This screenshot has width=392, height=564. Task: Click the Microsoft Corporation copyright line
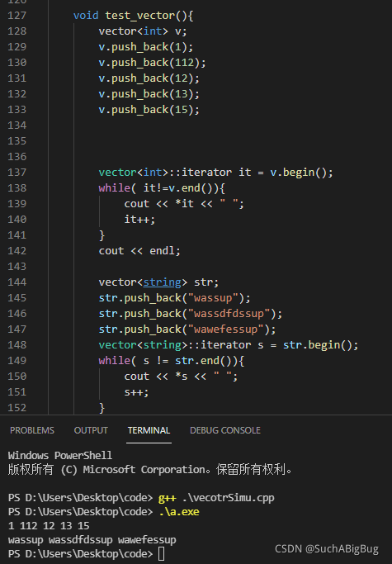tap(150, 469)
